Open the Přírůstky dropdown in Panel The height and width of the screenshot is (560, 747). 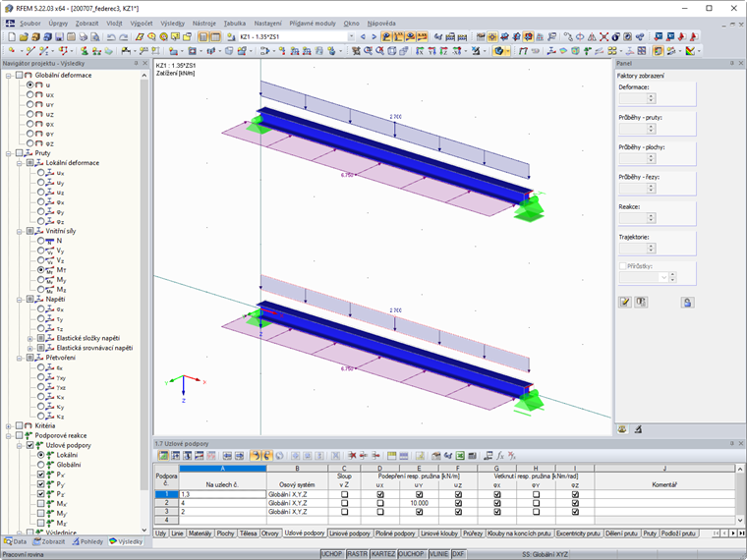pos(663,277)
